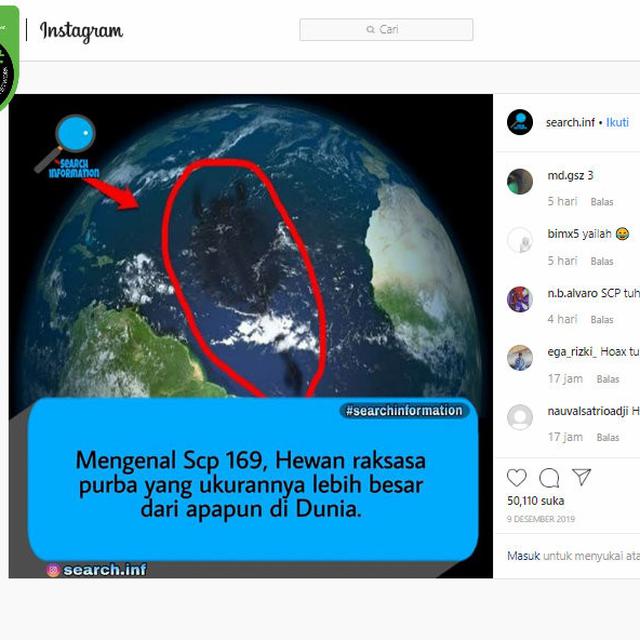Open the search.inf username link

click(x=570, y=122)
